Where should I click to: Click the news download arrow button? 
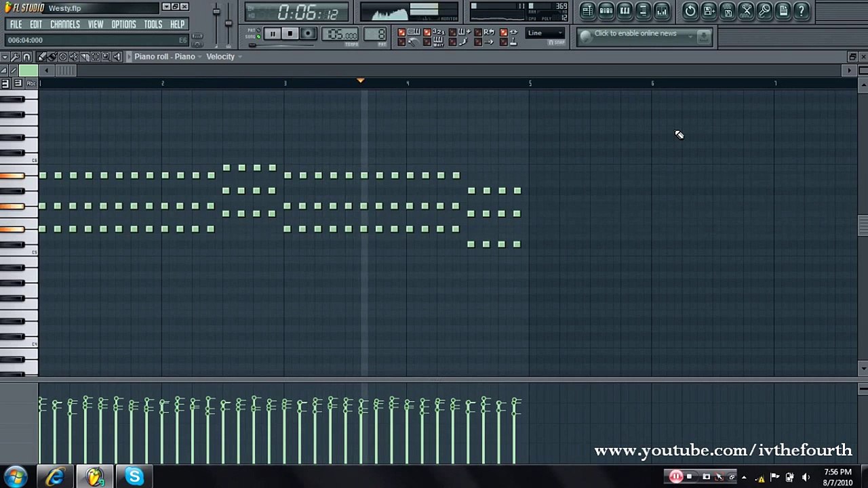pos(704,36)
